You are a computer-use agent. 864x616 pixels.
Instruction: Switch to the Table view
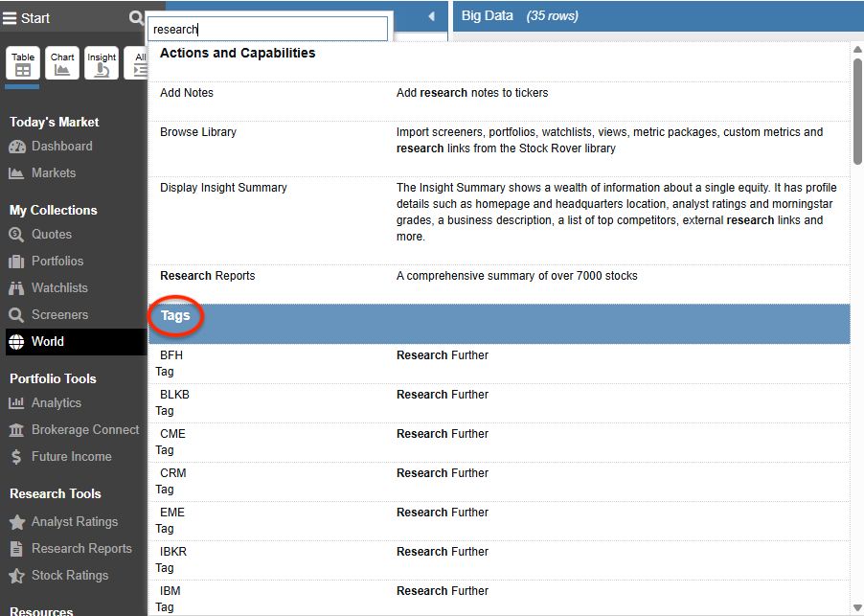23,63
